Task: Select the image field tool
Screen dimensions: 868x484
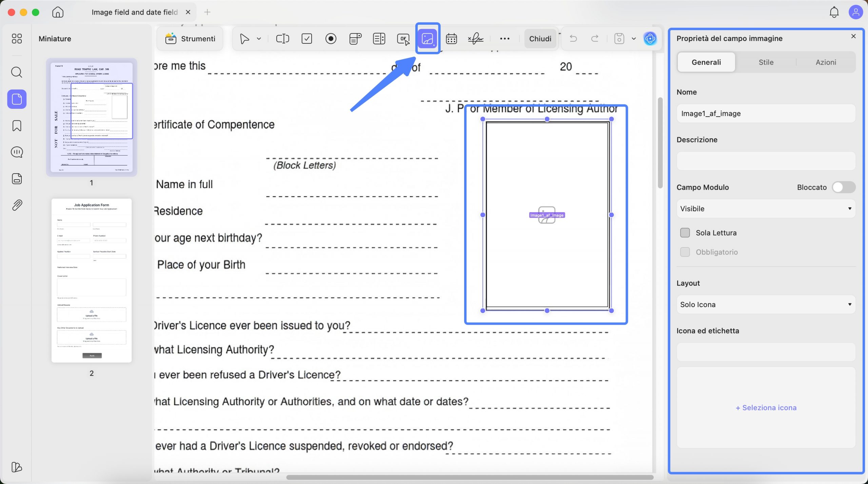Action: tap(428, 39)
